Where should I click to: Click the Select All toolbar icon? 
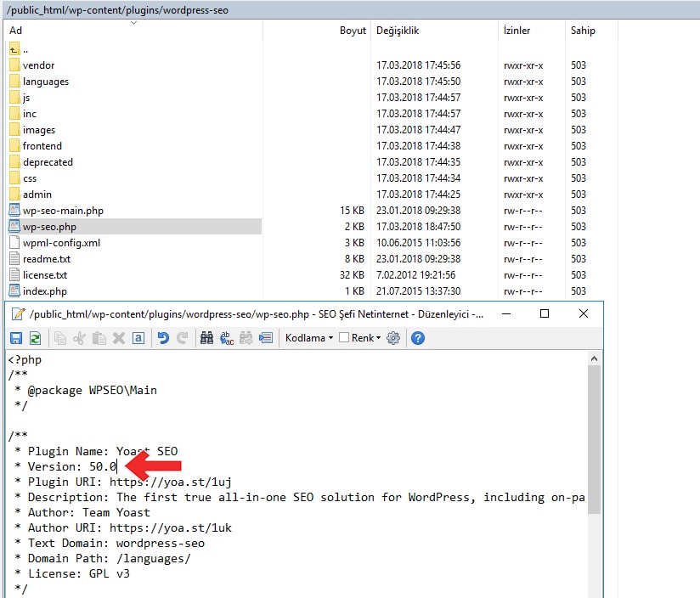click(x=138, y=338)
